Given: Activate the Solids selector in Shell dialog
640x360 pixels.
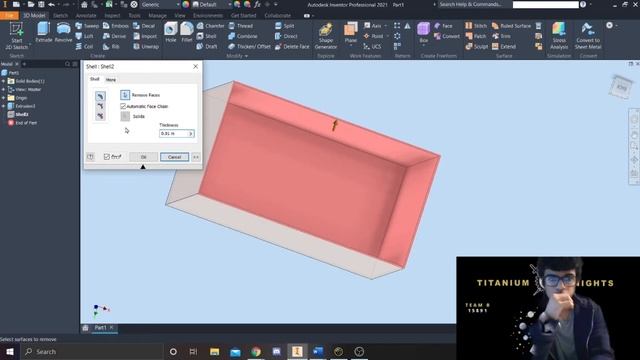Looking at the screenshot, I should click(x=125, y=116).
